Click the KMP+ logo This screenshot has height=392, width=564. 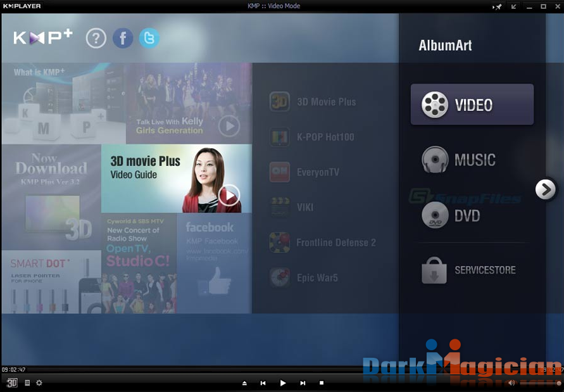[43, 37]
